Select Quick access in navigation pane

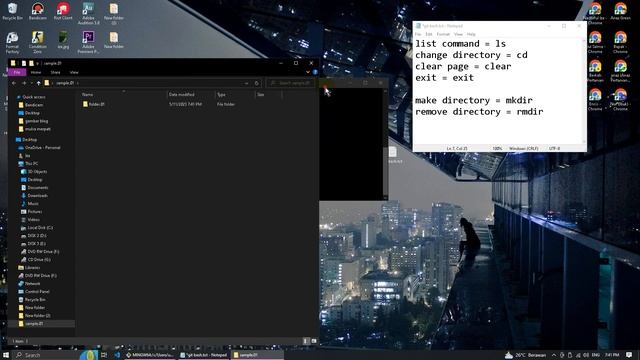pos(34,97)
